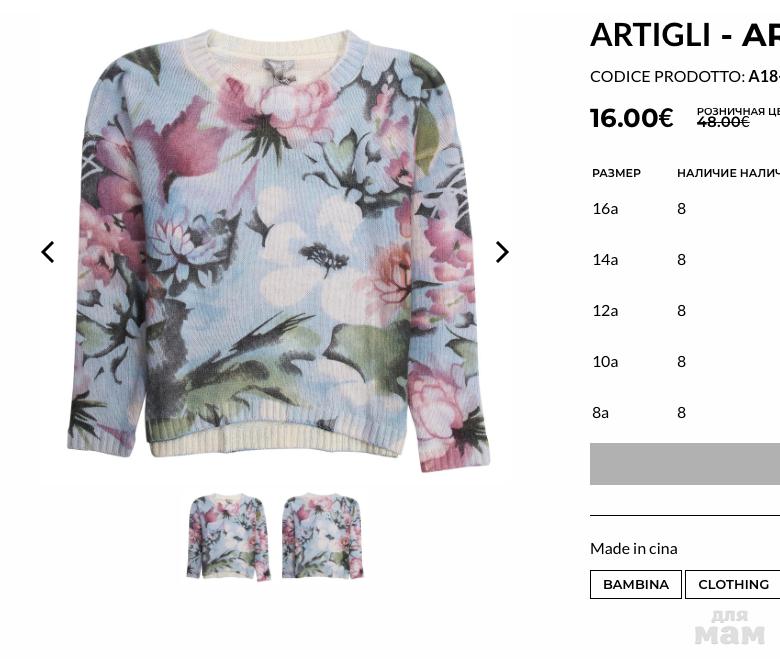Select size 12a row
This screenshot has width=780, height=659.
pos(685,311)
